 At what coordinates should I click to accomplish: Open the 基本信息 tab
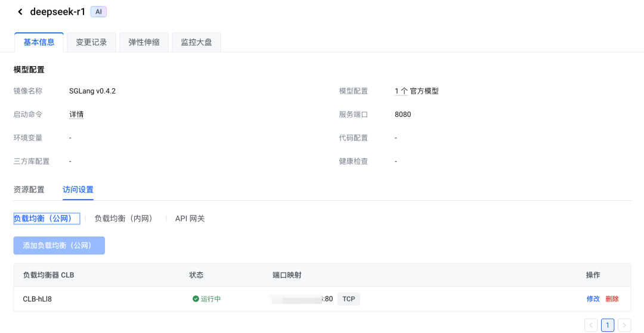tap(39, 42)
